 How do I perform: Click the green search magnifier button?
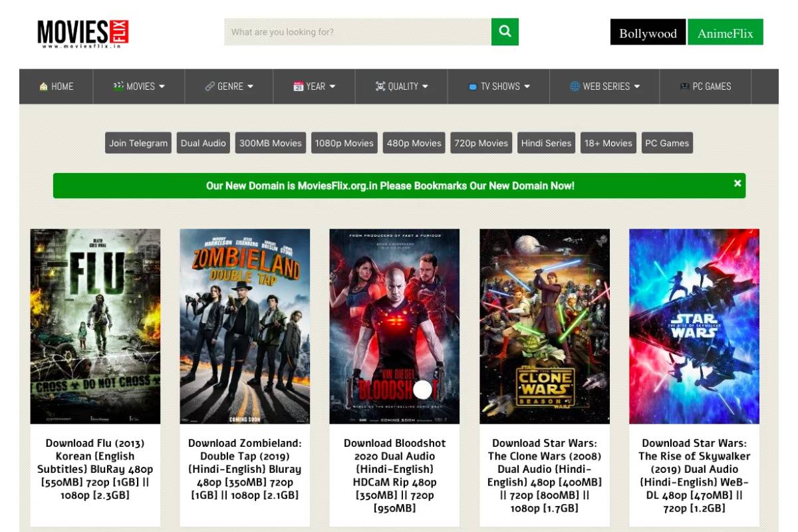point(505,31)
